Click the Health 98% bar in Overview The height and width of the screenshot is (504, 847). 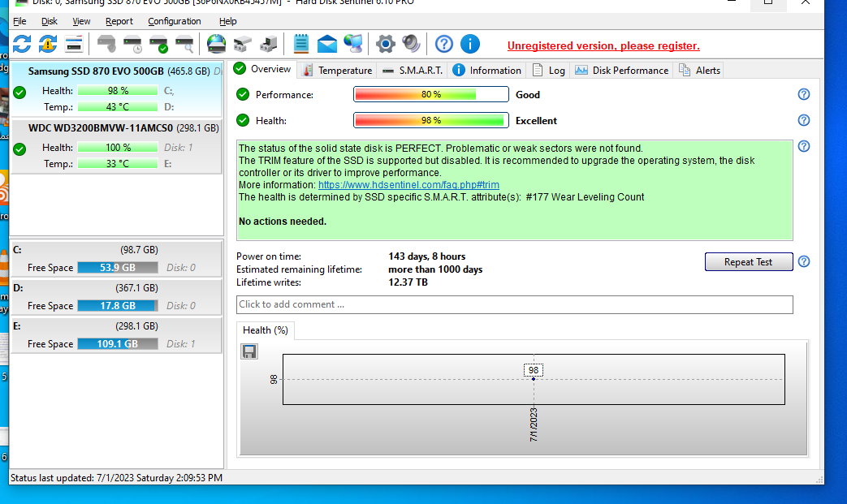coord(430,120)
